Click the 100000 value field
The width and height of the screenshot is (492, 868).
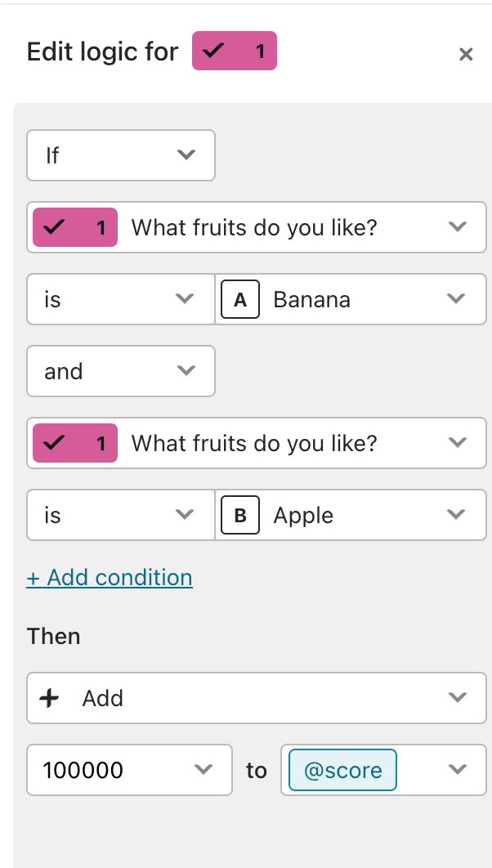[x=129, y=769]
